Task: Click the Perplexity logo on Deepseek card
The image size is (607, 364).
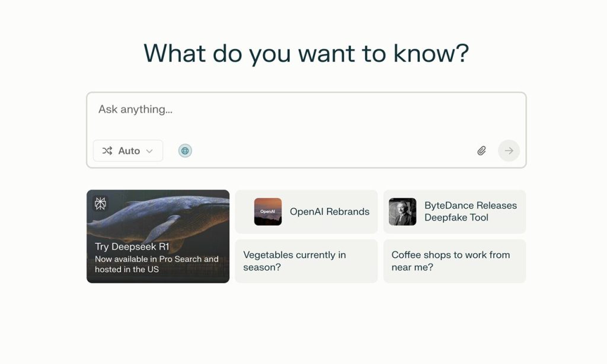Action: point(101,204)
